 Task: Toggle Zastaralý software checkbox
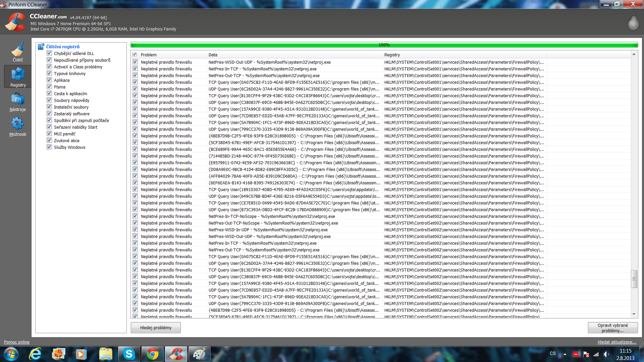[49, 114]
